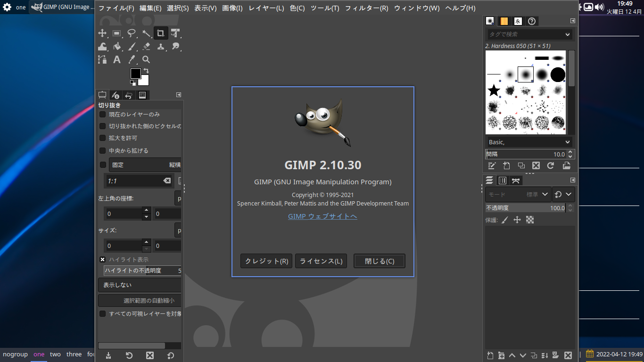644x362 pixels.
Task: Open the 固定 縦横 dropdown
Action: click(145, 165)
